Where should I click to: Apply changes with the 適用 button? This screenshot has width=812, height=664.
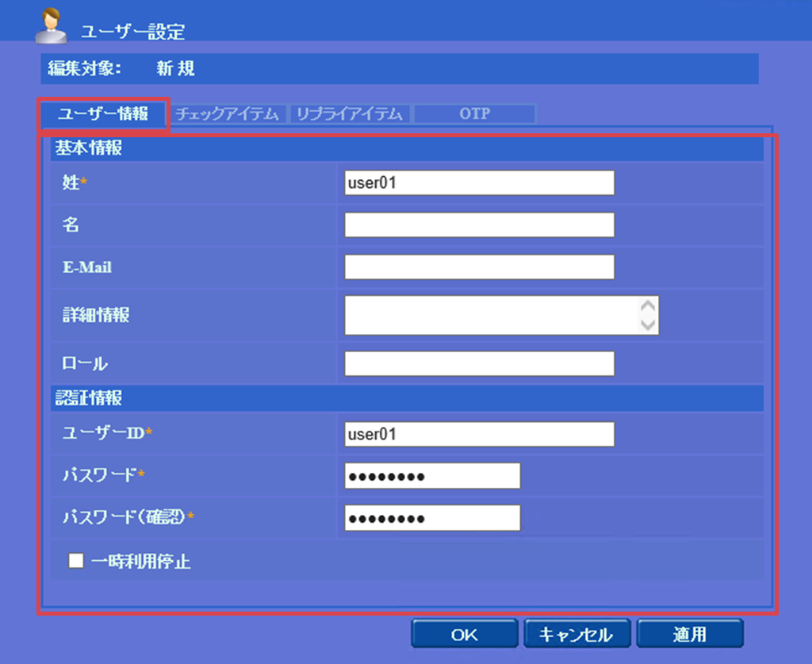(689, 635)
